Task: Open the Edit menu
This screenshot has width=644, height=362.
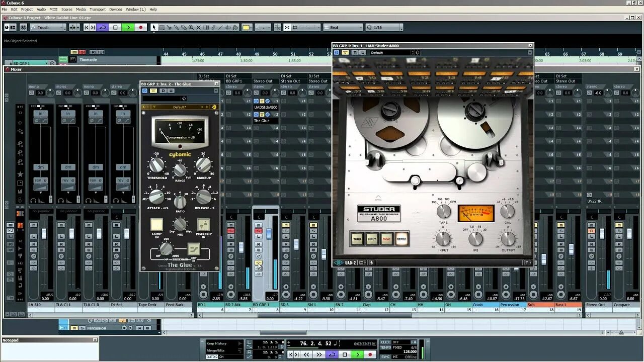Action: 14,9
